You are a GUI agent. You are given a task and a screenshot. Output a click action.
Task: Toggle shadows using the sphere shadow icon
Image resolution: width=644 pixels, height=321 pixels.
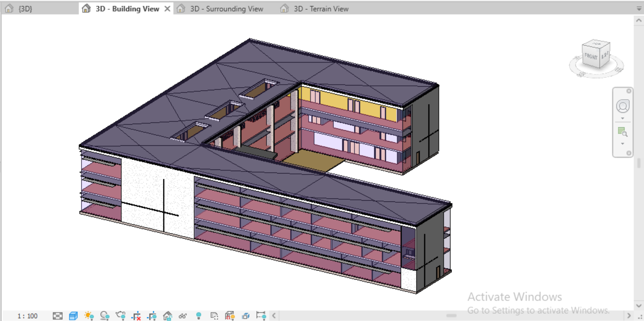[105, 316]
